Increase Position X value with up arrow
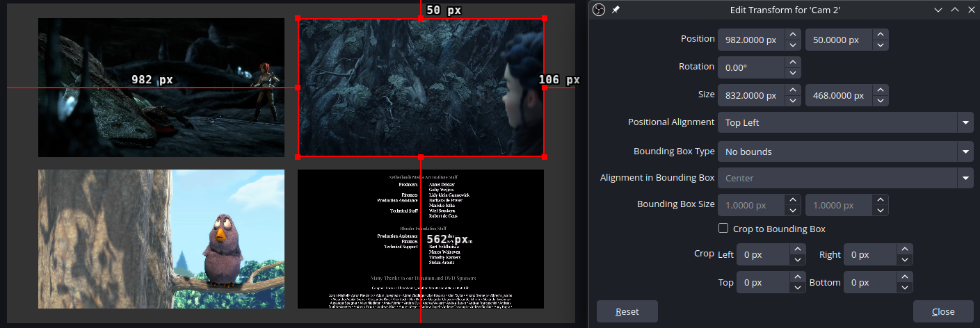Image resolution: width=980 pixels, height=328 pixels. click(792, 33)
